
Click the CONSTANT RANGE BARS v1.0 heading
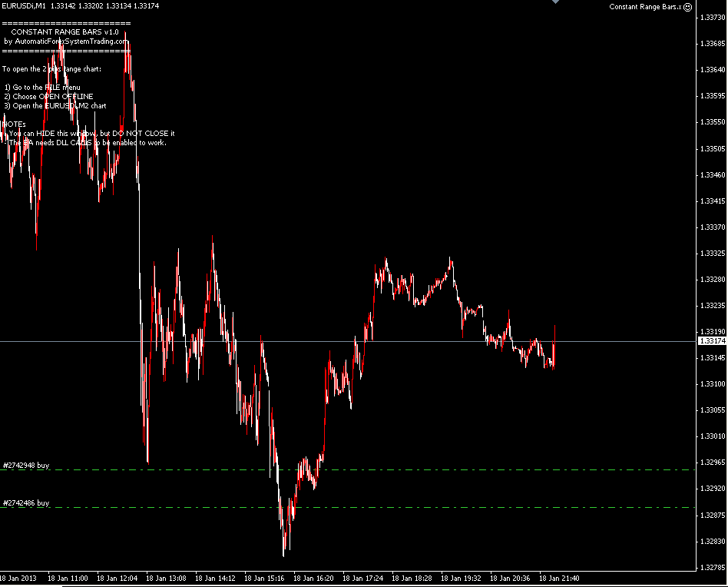[65, 32]
